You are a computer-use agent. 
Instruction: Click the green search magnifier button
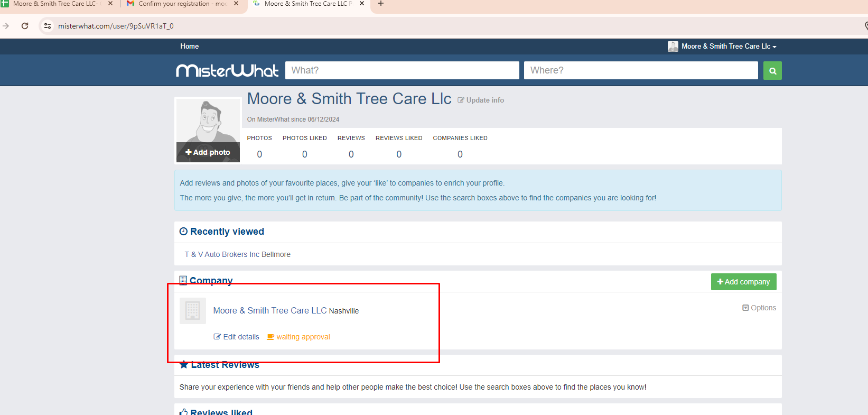pos(772,70)
